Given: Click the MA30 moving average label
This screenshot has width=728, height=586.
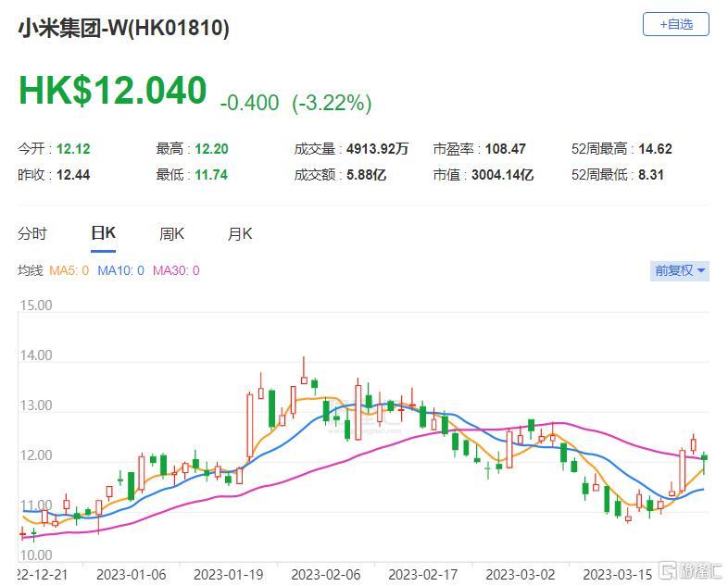Looking at the screenshot, I should tap(176, 270).
